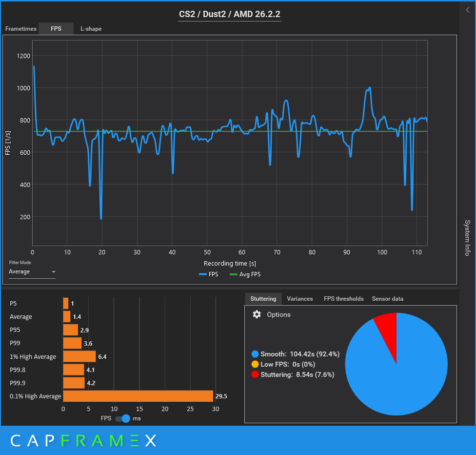Open the L-shape tab

[91, 29]
